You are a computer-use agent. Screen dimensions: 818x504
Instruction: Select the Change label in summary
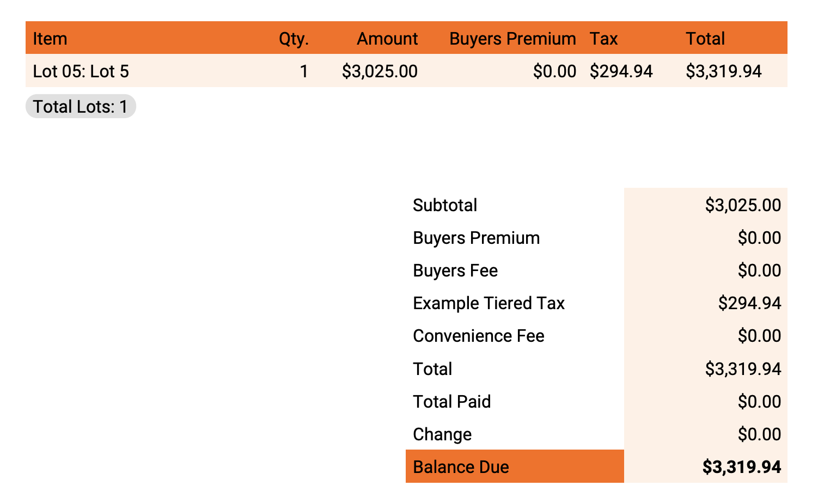pyautogui.click(x=442, y=434)
